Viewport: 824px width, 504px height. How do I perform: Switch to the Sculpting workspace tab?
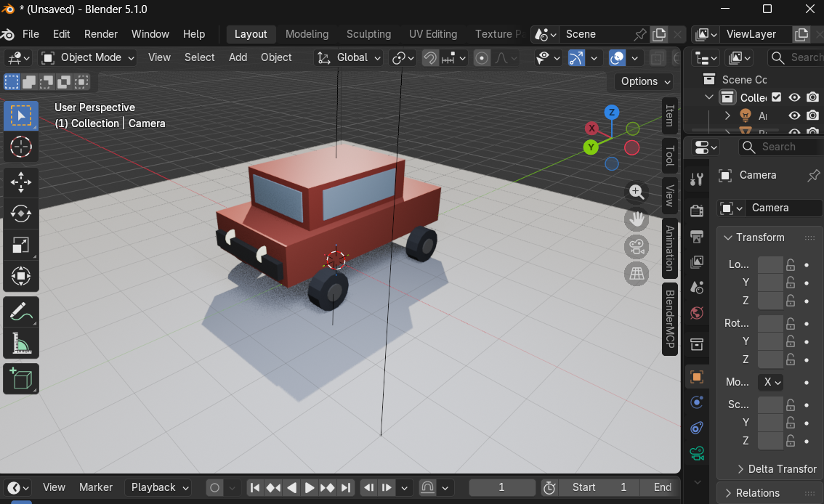(368, 34)
